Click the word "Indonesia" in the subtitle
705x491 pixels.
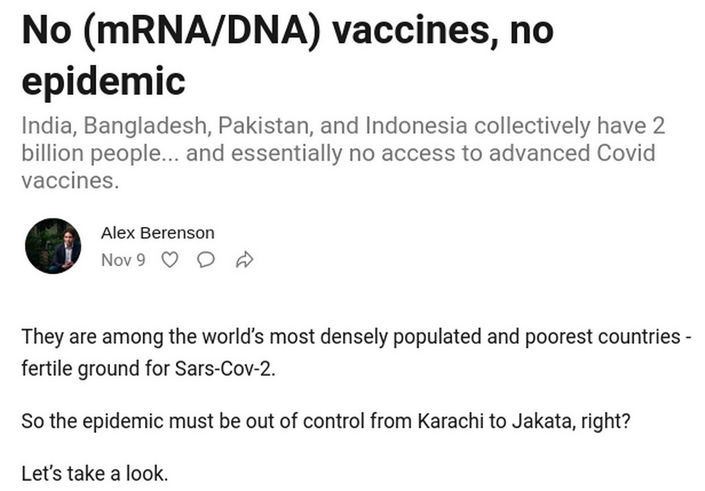pyautogui.click(x=417, y=126)
